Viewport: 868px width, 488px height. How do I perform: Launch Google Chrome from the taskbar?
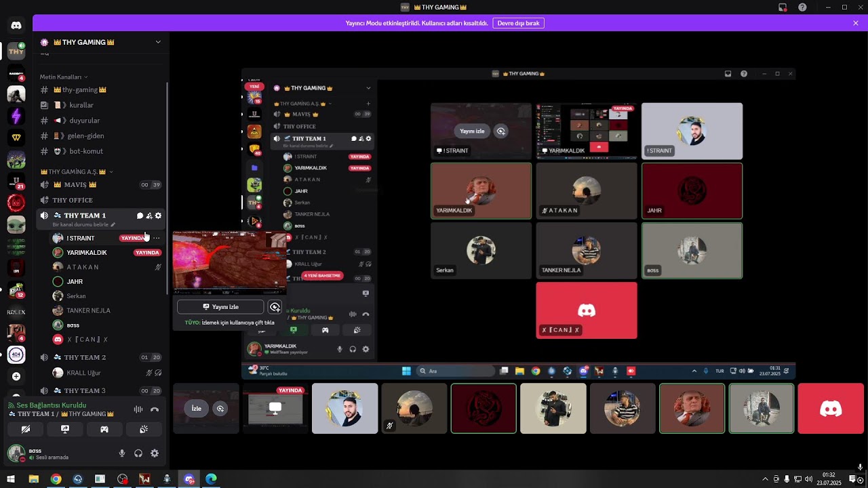point(56,479)
